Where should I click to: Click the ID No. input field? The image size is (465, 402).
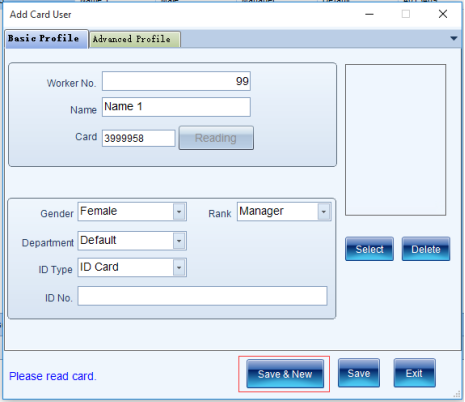pos(203,296)
